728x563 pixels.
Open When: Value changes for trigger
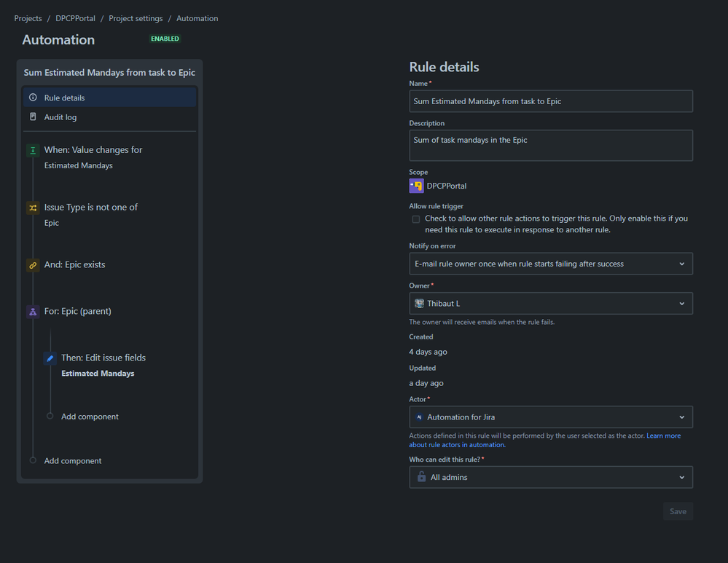pyautogui.click(x=93, y=150)
